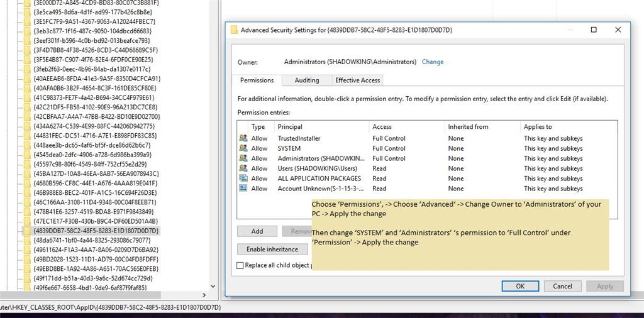The height and width of the screenshot is (318, 644).
Task: Click folder icon of {46B988E8-BEC2-401F-A1C5-16C694F26D3E}
Action: tap(28, 192)
